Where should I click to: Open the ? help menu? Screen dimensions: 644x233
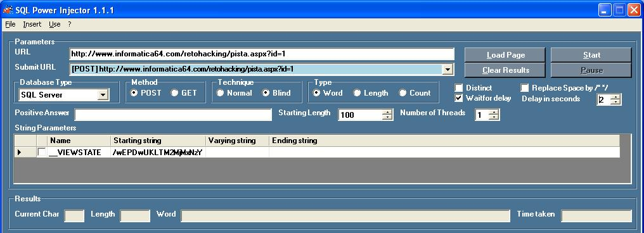70,24
